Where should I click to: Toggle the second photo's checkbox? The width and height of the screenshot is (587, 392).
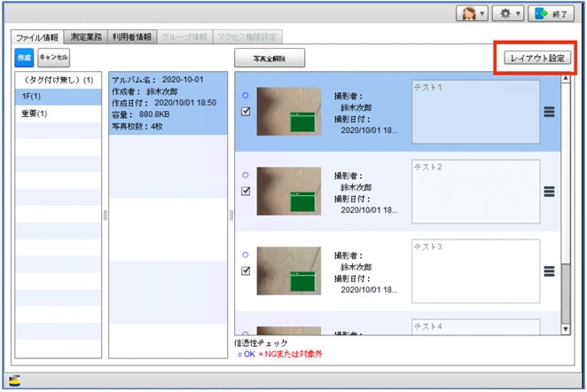click(x=246, y=191)
